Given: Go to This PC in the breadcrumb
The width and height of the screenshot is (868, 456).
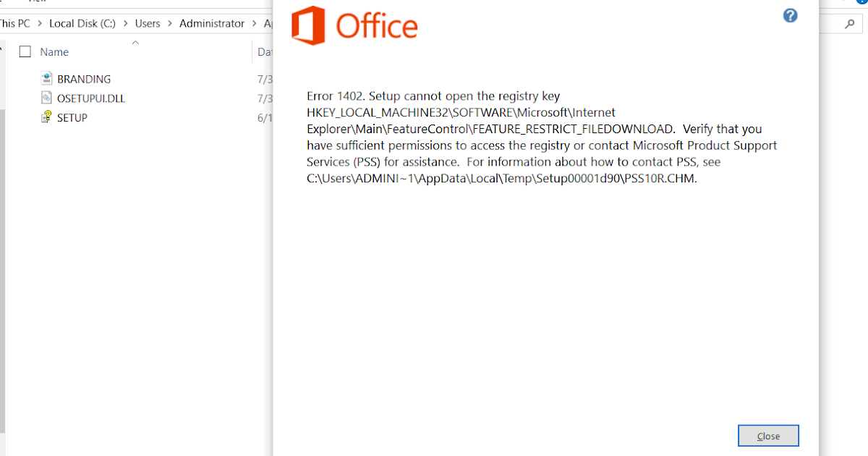Looking at the screenshot, I should 14,24.
